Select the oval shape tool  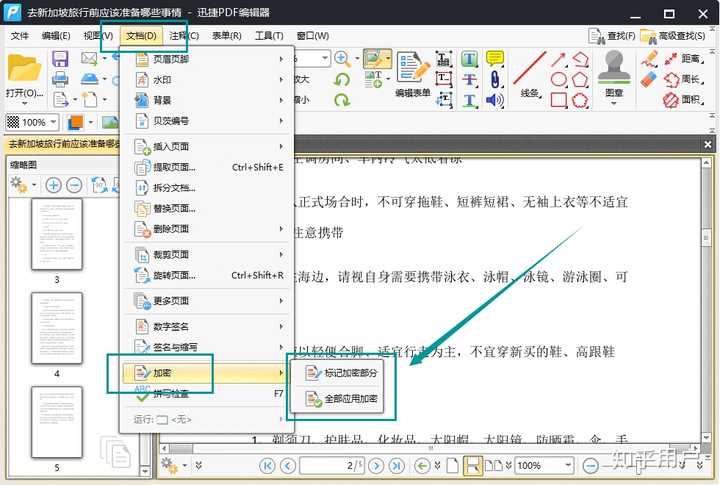(x=558, y=79)
